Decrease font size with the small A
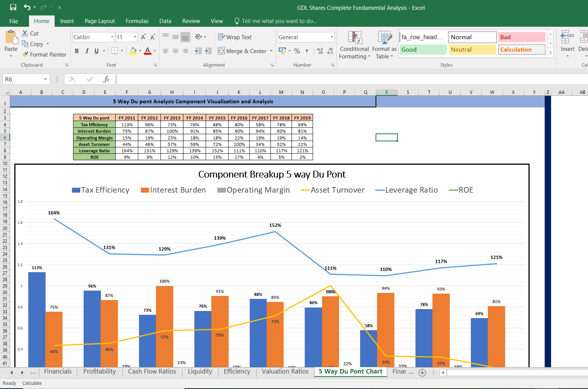Screen dimensions: 588x389 click(x=153, y=37)
